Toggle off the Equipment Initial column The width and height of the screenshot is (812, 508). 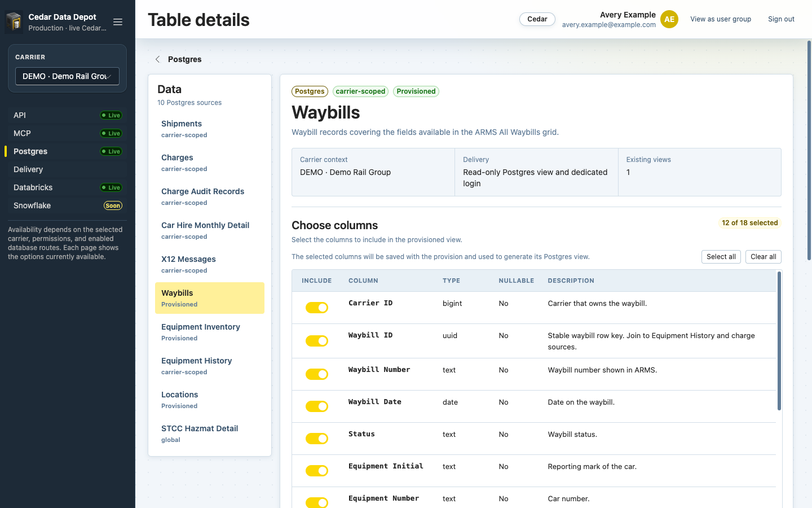click(317, 471)
